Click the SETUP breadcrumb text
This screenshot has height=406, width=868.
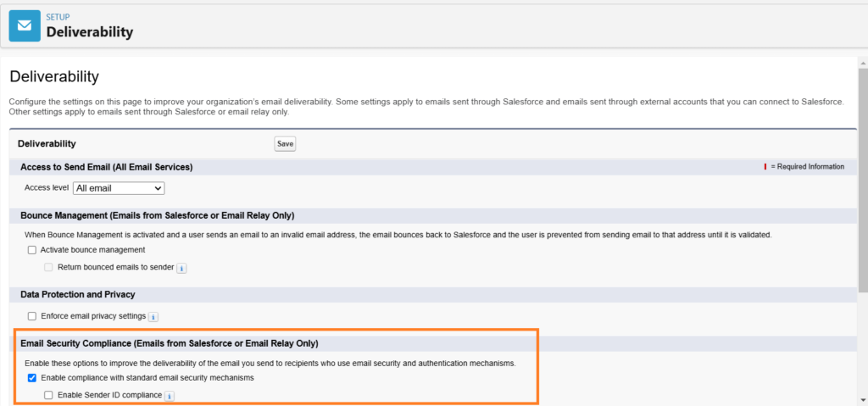click(58, 17)
